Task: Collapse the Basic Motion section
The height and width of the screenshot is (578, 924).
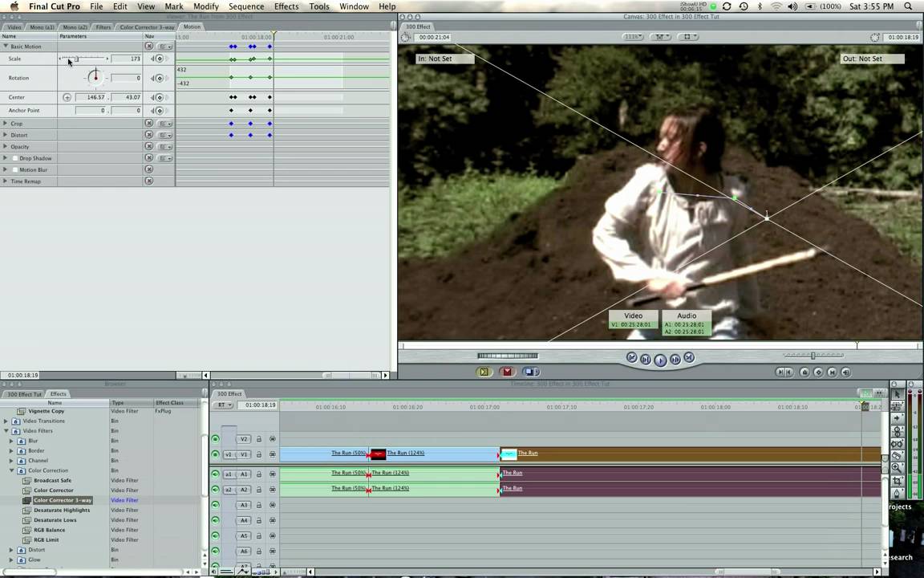Action: click(x=6, y=46)
